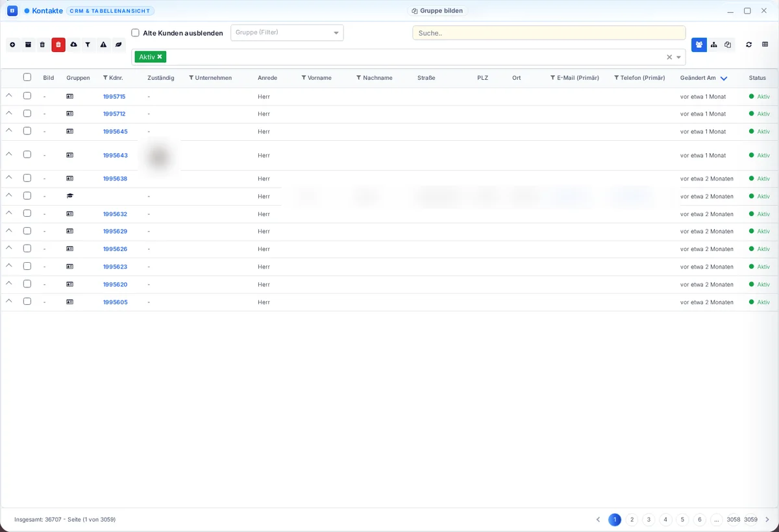The height and width of the screenshot is (532, 779).
Task: Expand row 1995626 with its chevron
Action: tap(9, 248)
